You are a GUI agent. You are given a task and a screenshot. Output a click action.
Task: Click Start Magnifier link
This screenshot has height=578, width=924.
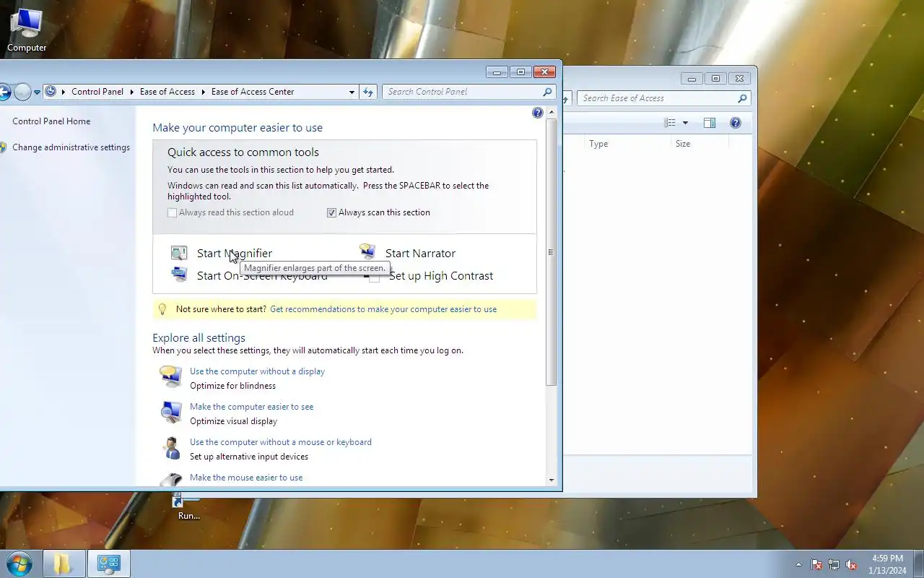pos(235,253)
